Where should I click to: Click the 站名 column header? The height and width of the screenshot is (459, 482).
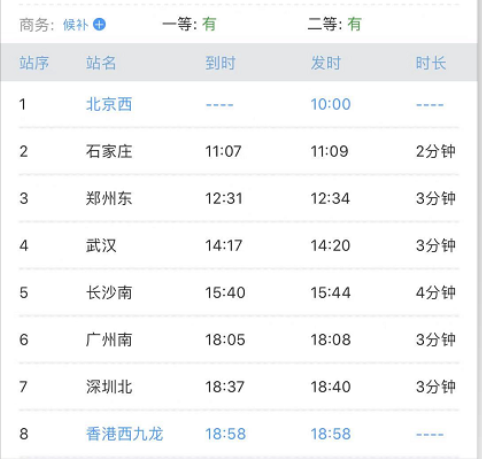tap(101, 63)
